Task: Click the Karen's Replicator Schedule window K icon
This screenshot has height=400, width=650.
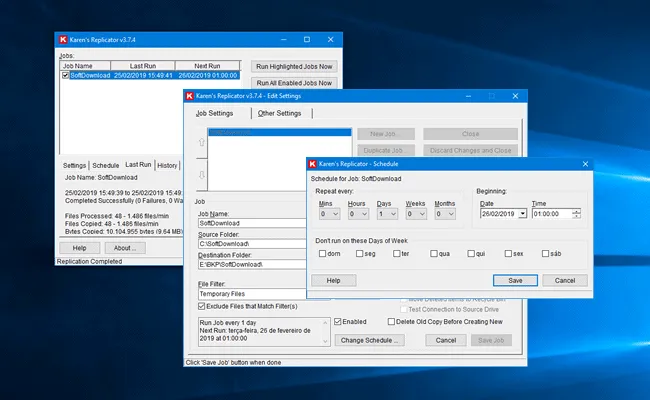Action: pyautogui.click(x=313, y=164)
